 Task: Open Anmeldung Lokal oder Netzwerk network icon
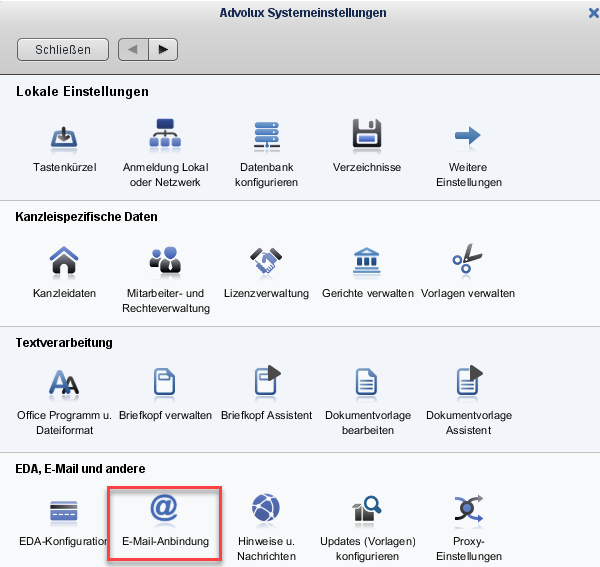[x=165, y=133]
